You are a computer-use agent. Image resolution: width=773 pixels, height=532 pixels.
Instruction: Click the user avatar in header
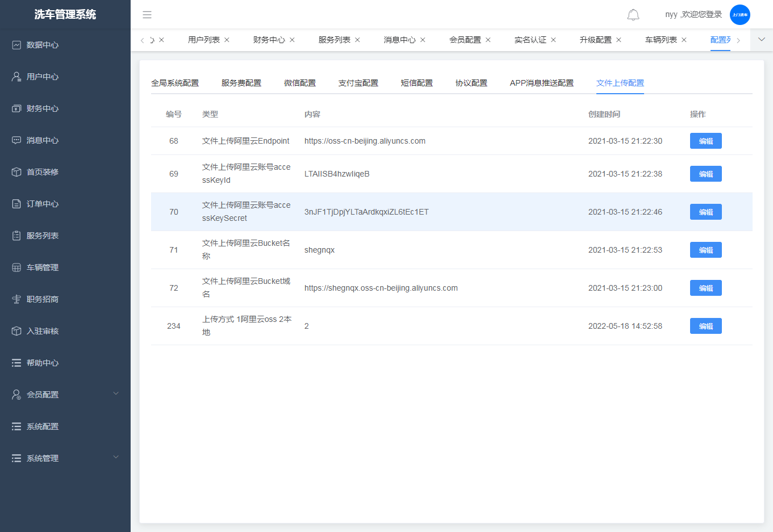[x=739, y=15]
